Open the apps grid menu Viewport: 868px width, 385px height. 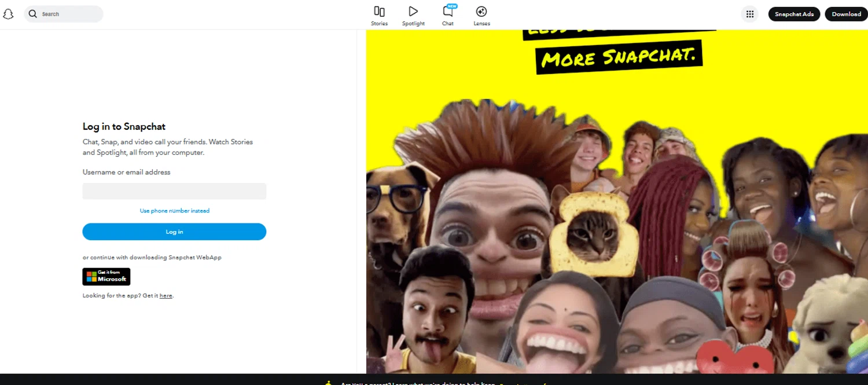click(x=750, y=14)
